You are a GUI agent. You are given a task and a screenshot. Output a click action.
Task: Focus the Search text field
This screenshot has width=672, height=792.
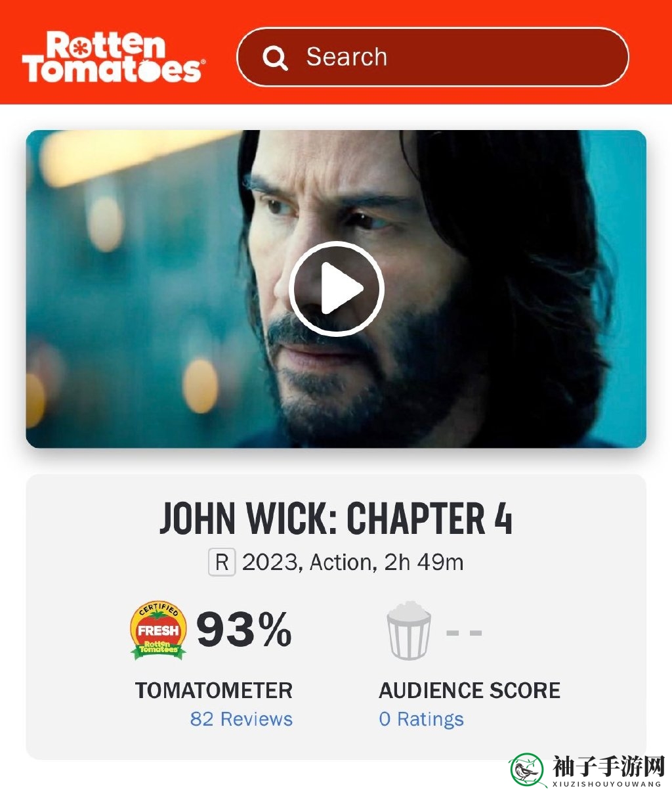[432, 57]
